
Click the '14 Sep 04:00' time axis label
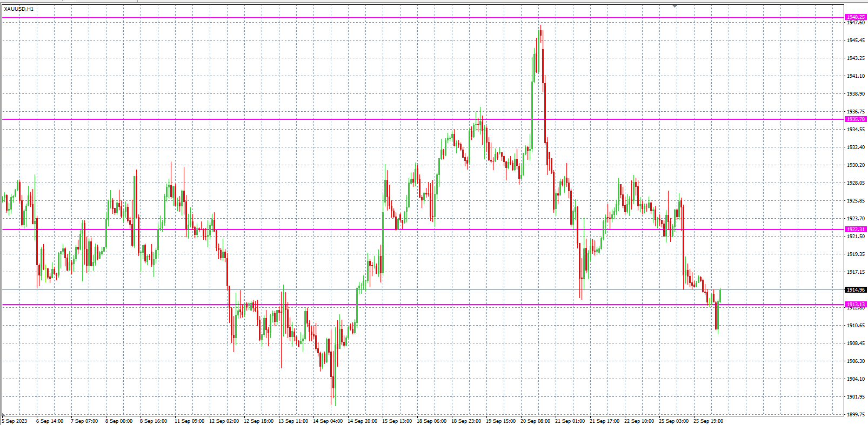[x=328, y=421]
